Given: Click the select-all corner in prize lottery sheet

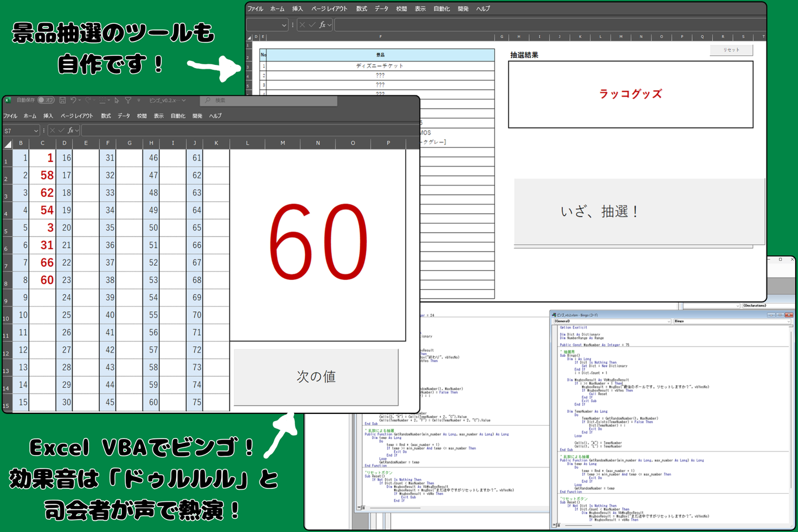Looking at the screenshot, I should (249, 37).
